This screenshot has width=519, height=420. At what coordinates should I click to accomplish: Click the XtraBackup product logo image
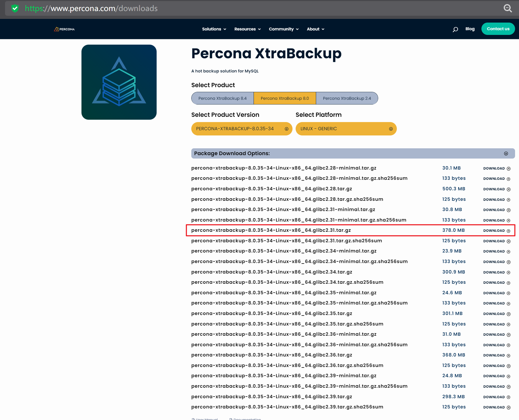tap(119, 82)
